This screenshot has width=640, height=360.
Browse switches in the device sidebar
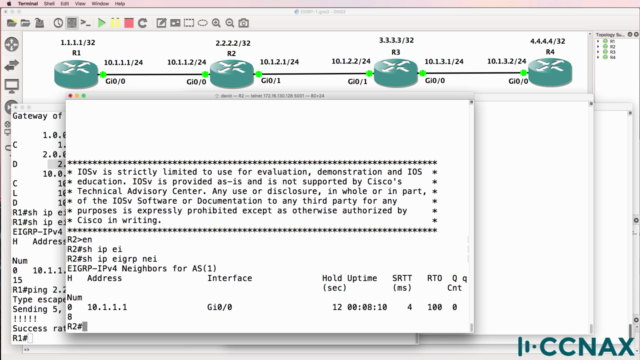(x=12, y=65)
